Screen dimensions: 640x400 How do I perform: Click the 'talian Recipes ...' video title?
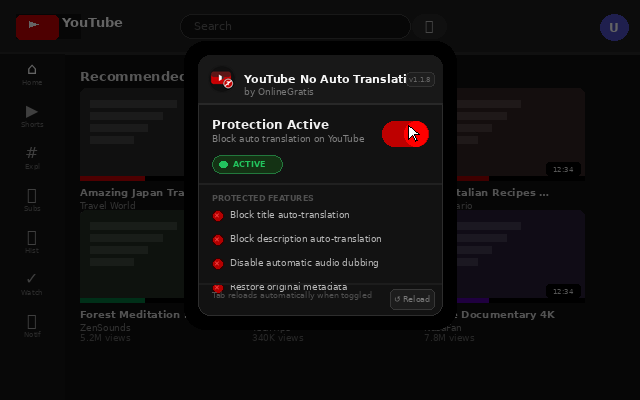pyautogui.click(x=502, y=193)
